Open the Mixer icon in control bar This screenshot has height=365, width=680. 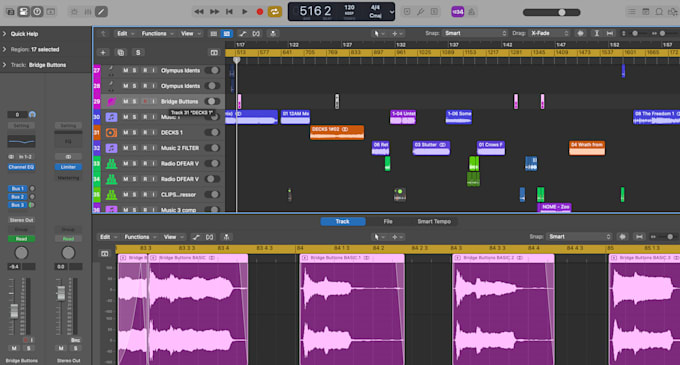pyautogui.click(x=88, y=12)
